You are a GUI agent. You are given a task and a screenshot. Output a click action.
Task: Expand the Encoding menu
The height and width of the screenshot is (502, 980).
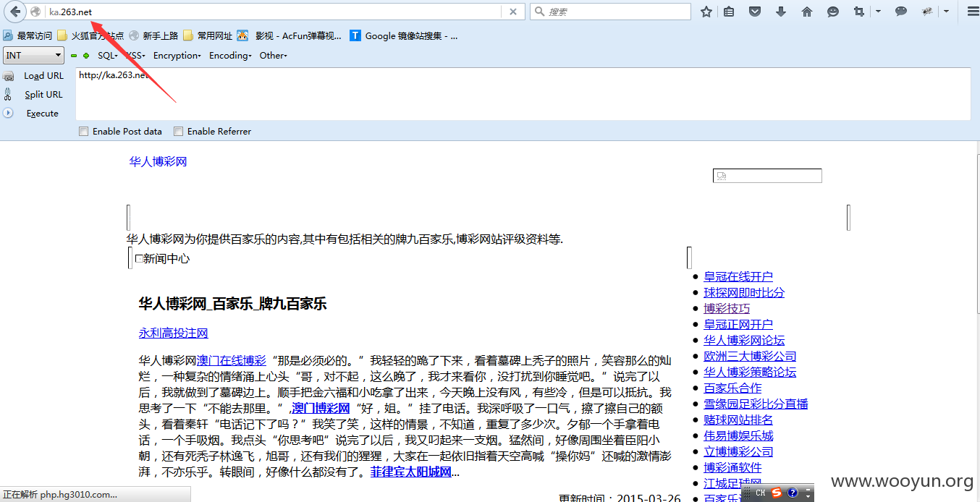230,56
